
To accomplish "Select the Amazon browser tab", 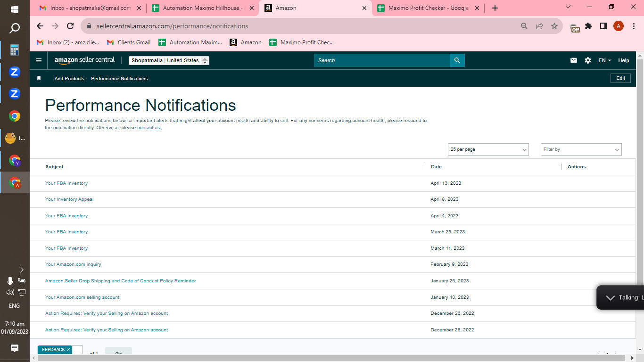I will click(315, 8).
